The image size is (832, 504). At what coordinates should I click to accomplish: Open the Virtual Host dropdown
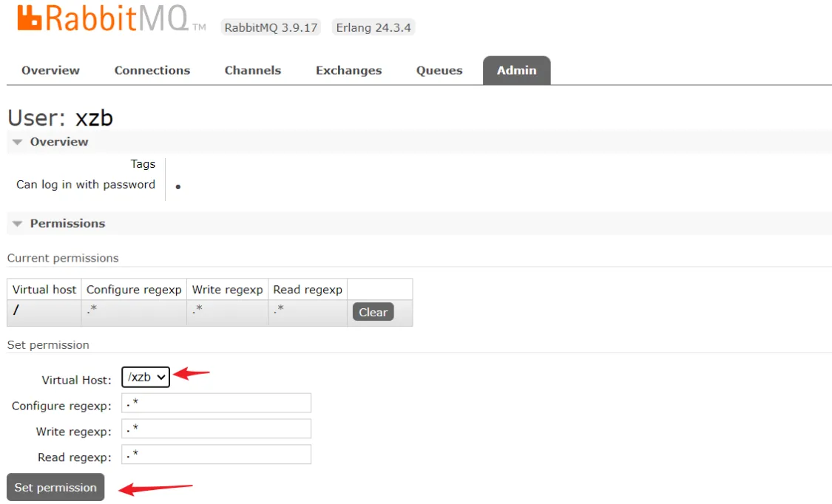click(146, 377)
